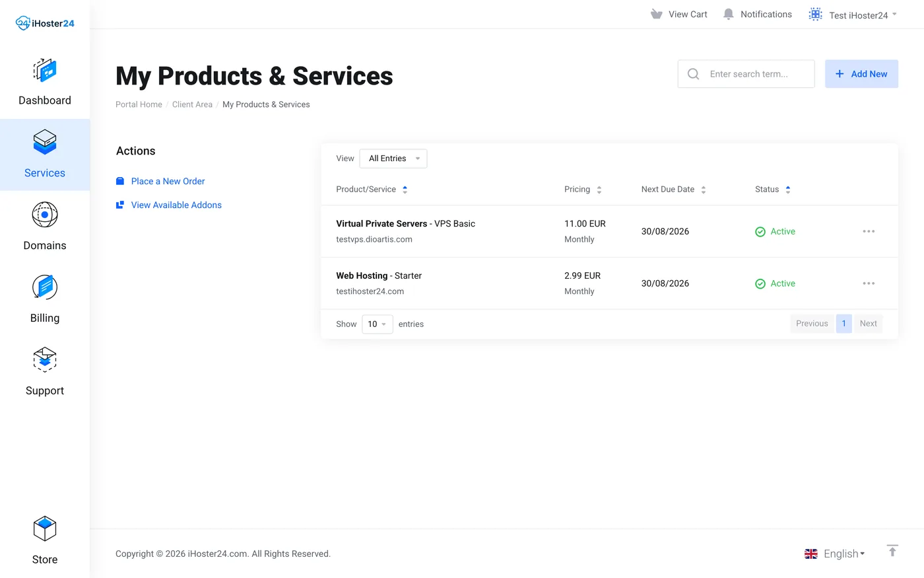Click the Place a New Order link
This screenshot has height=578, width=924.
pos(168,181)
